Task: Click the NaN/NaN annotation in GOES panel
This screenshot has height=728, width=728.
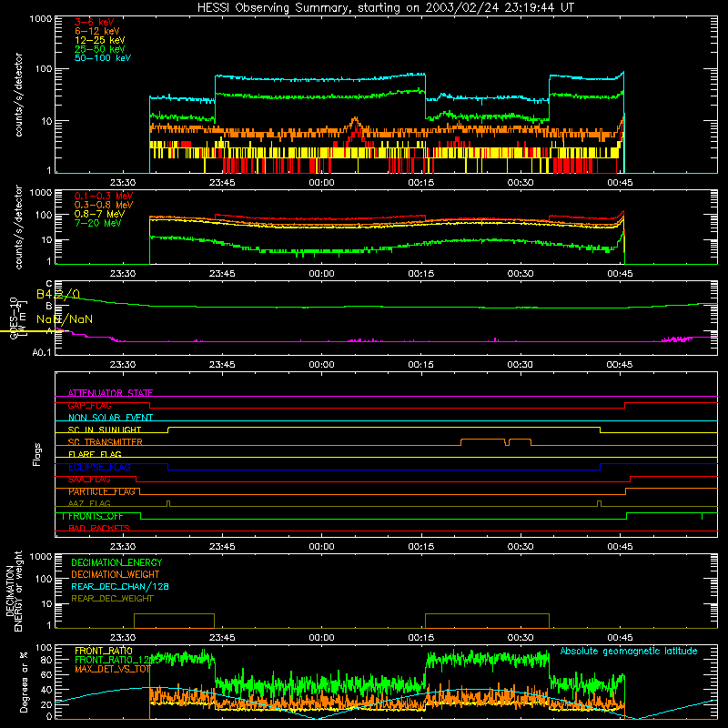Action: click(65, 319)
